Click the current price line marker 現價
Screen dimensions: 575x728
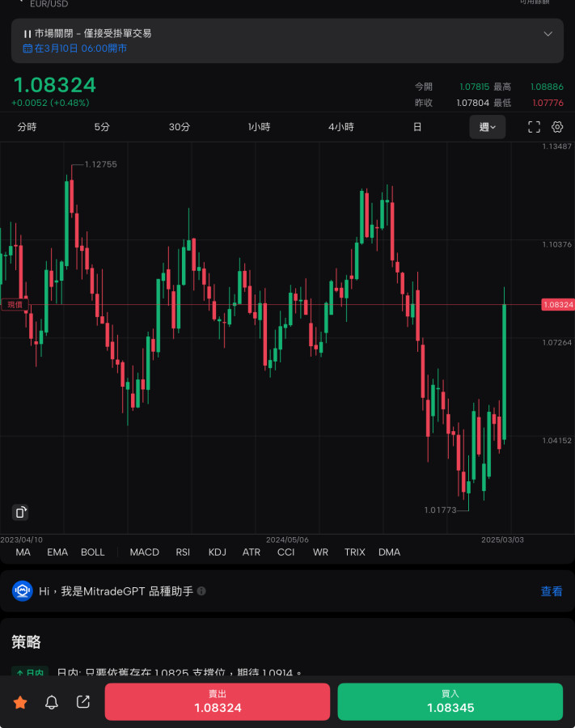pyautogui.click(x=15, y=304)
